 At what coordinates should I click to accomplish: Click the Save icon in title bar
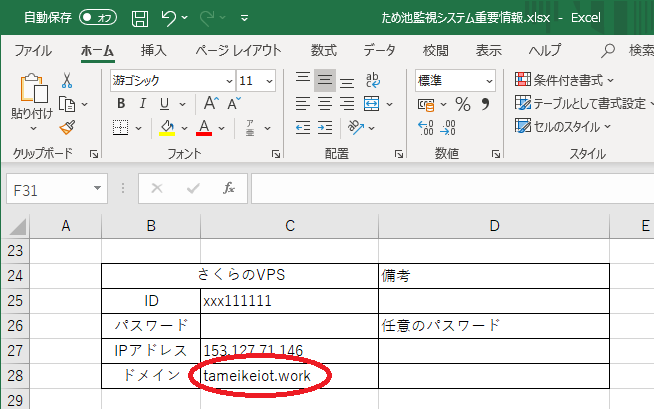pyautogui.click(x=140, y=18)
